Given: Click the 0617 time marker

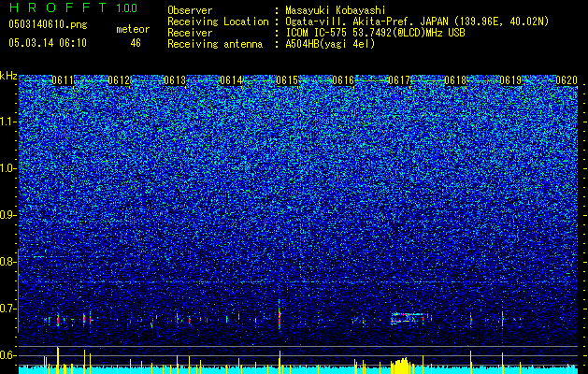Looking at the screenshot, I should point(399,80).
